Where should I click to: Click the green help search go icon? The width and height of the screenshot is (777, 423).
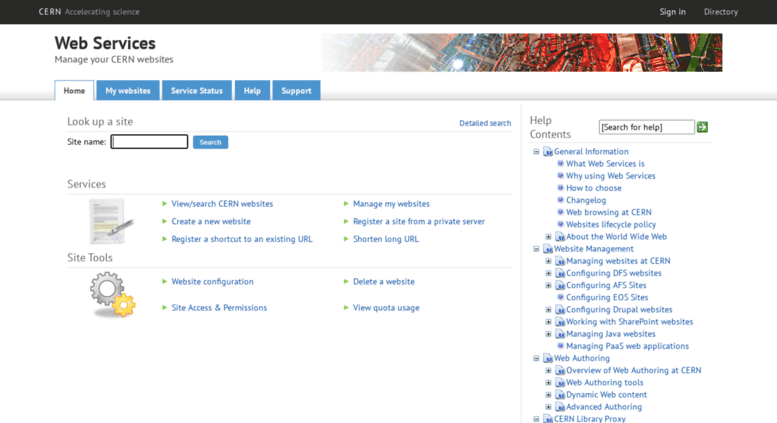click(702, 127)
